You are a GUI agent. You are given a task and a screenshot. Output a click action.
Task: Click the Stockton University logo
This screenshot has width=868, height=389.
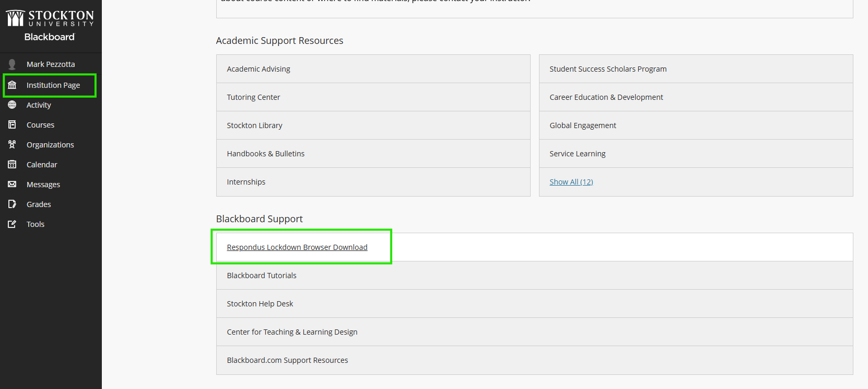(x=50, y=18)
